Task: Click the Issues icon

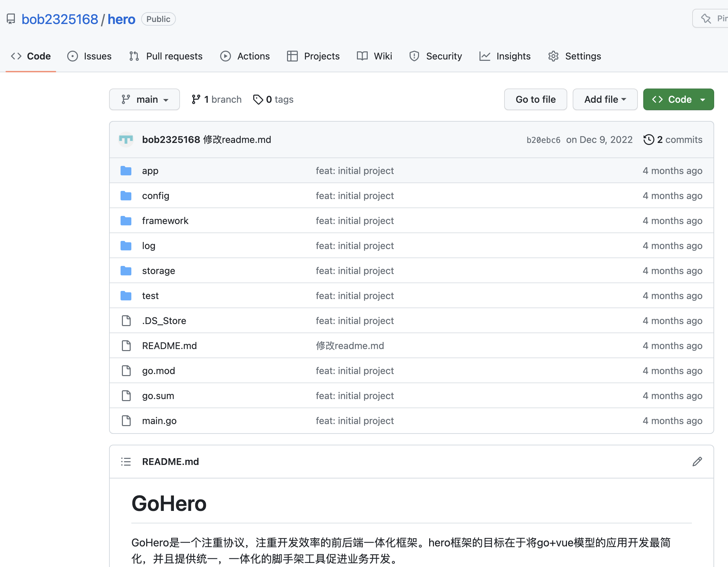Action: [73, 55]
